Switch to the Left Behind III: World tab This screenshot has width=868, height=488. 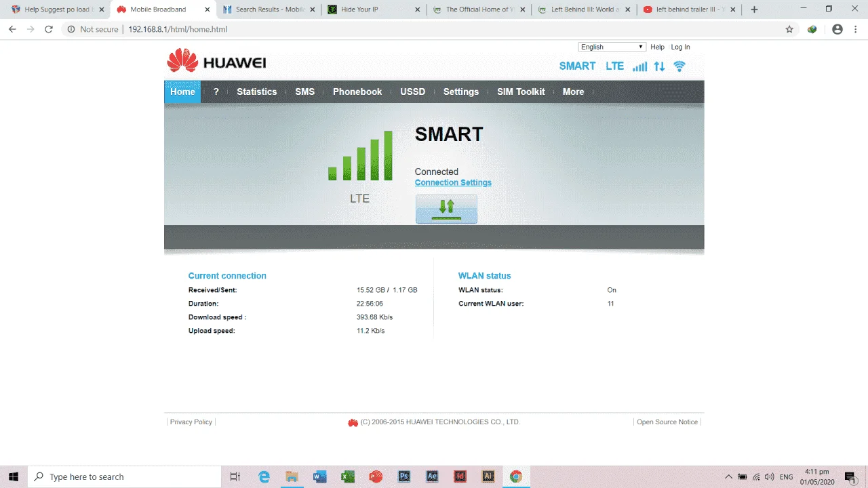pyautogui.click(x=584, y=9)
